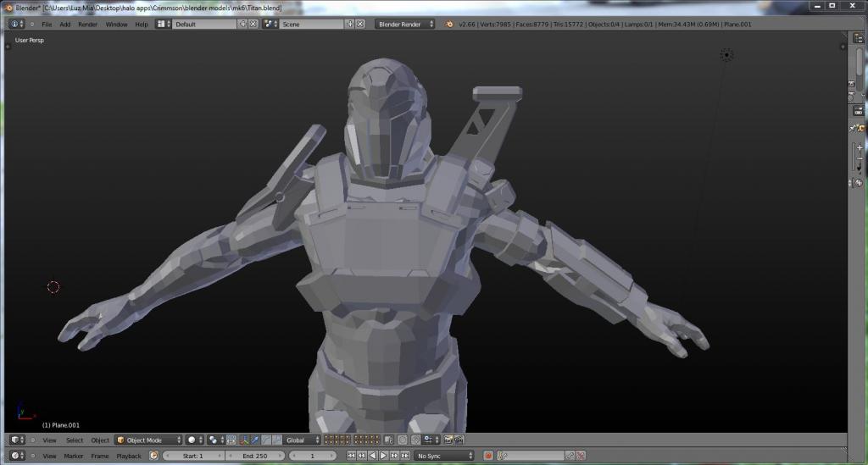Viewport: 868px width, 465px height.
Task: Open the viewport shading selector
Action: 195,440
